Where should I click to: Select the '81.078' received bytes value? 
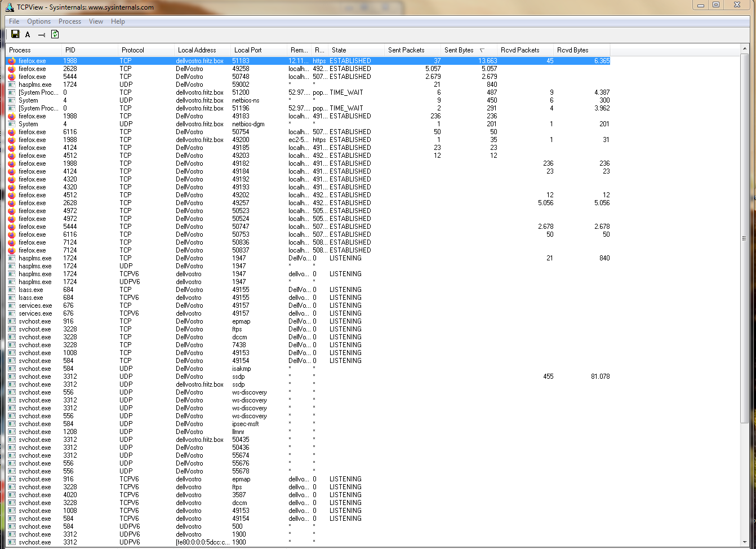click(x=600, y=377)
